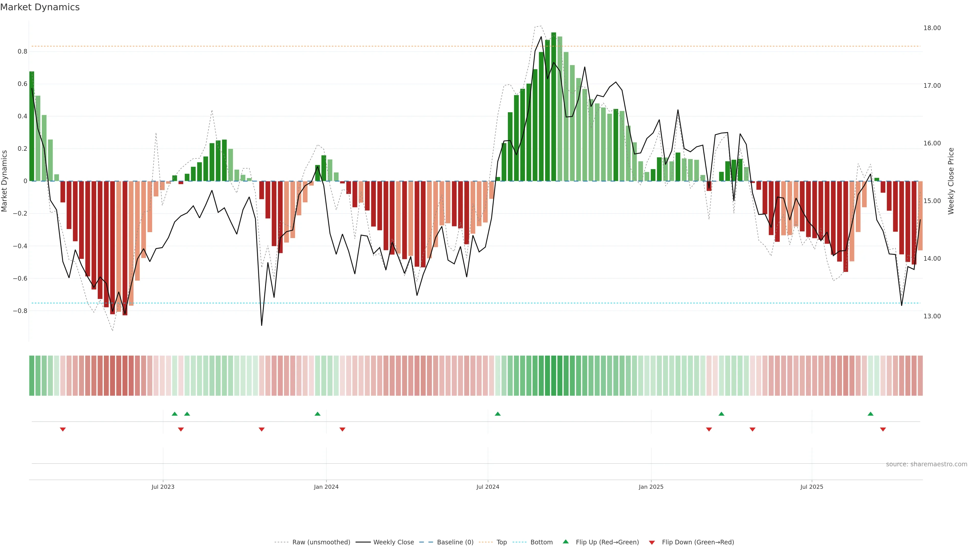
Task: Click the rightmost red Flip Down marker
Action: click(x=883, y=429)
